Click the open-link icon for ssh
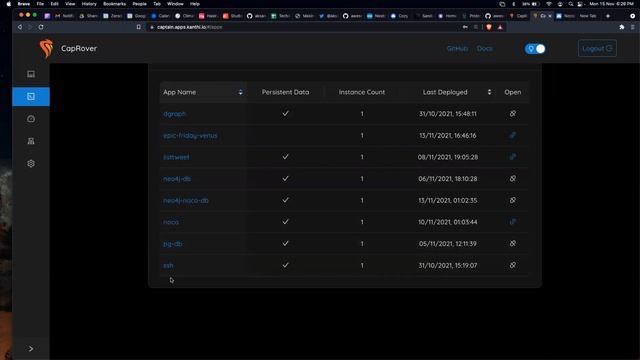Viewport: 640px width, 360px height. tap(513, 265)
